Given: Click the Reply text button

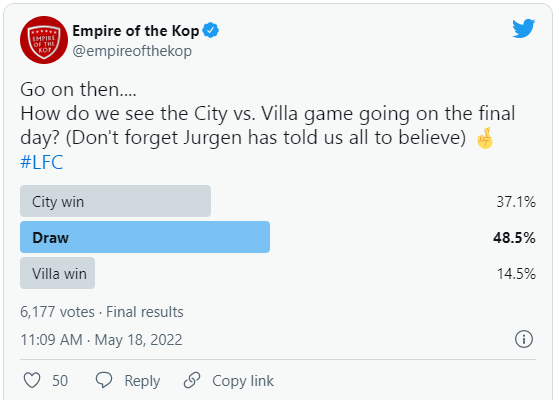Looking at the screenshot, I should pos(142,381).
